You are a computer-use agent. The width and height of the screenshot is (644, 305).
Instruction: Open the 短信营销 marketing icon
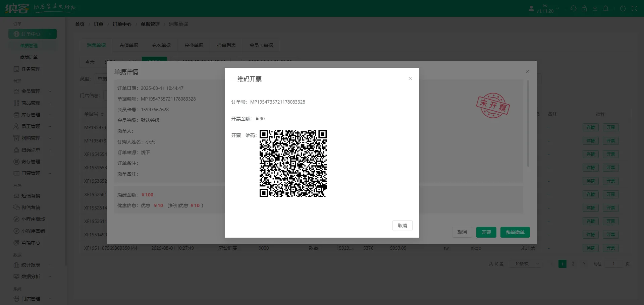click(x=16, y=196)
